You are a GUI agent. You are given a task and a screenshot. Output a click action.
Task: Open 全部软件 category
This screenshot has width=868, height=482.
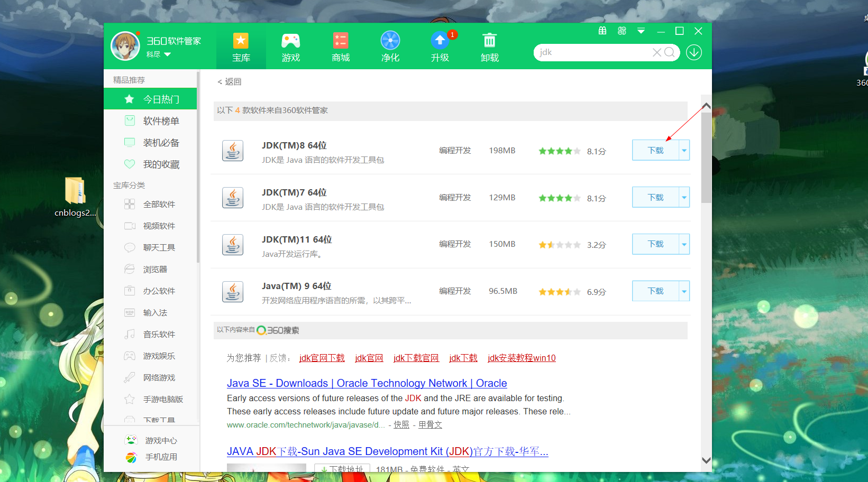point(150,204)
